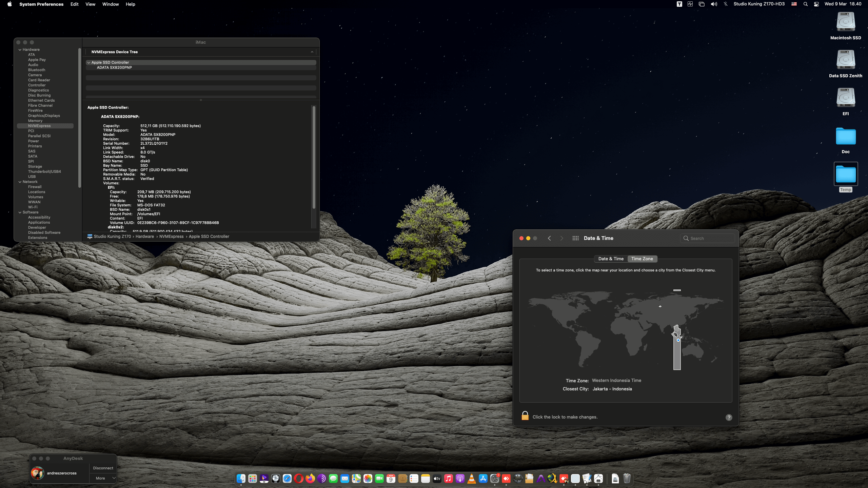Click the Show All grid icon
This screenshot has width=868, height=488.
(x=575, y=238)
